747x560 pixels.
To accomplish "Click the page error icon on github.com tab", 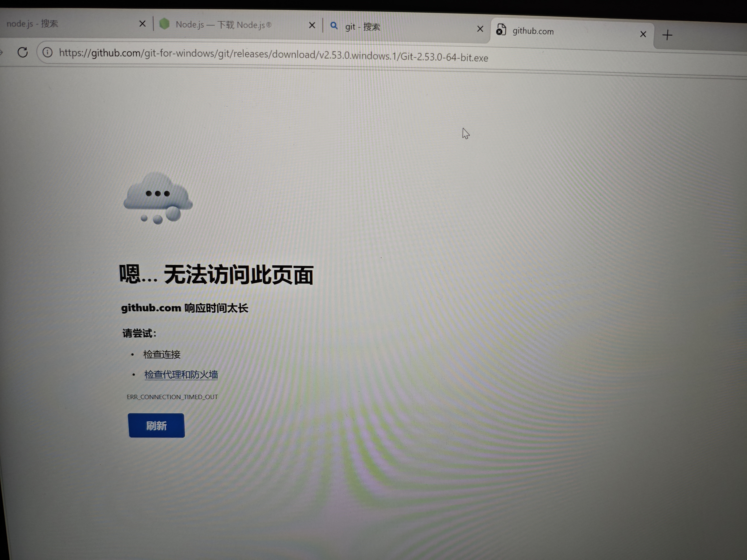I will pos(501,30).
